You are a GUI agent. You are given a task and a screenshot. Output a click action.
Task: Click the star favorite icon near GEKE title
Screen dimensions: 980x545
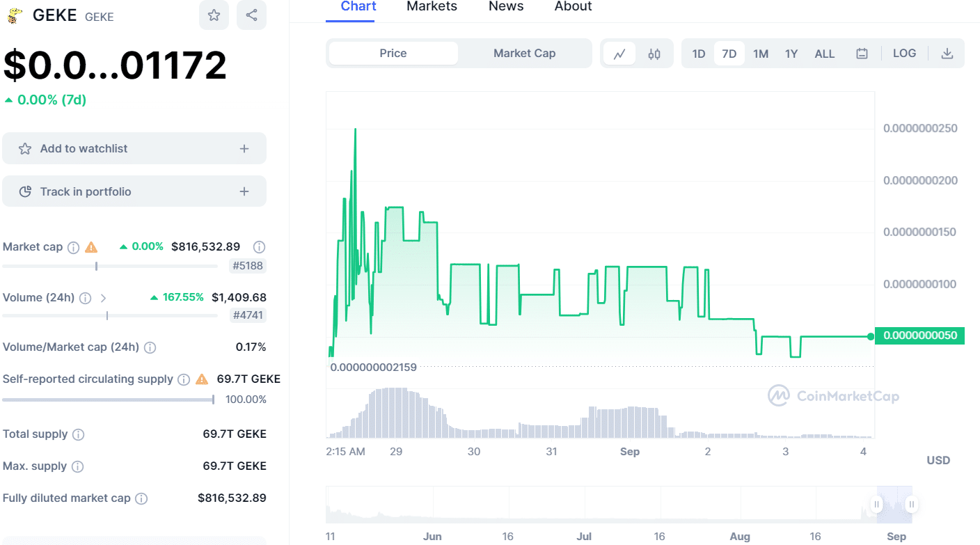(214, 15)
